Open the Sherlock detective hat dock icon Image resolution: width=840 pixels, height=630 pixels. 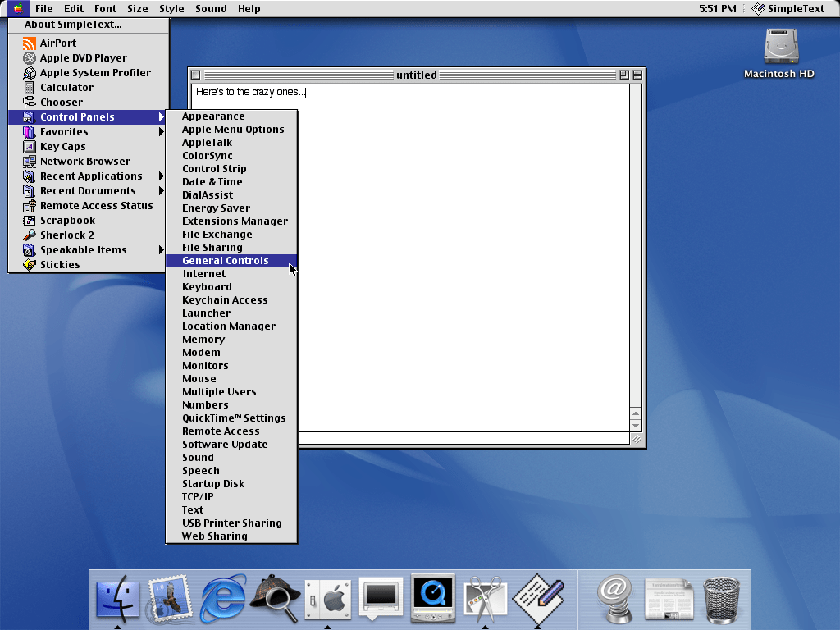[x=274, y=600]
